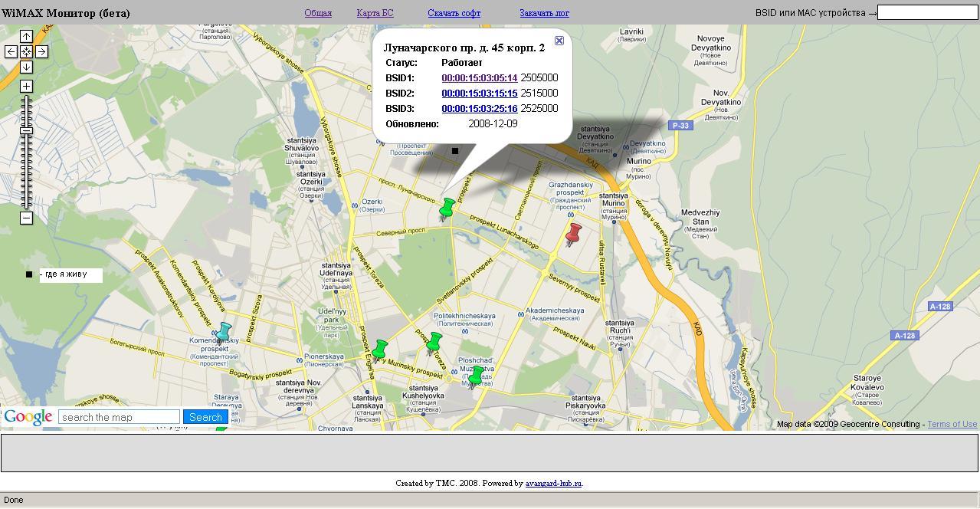This screenshot has height=509, width=980.
Task: Click the Скачать софт link
Action: pyautogui.click(x=454, y=13)
